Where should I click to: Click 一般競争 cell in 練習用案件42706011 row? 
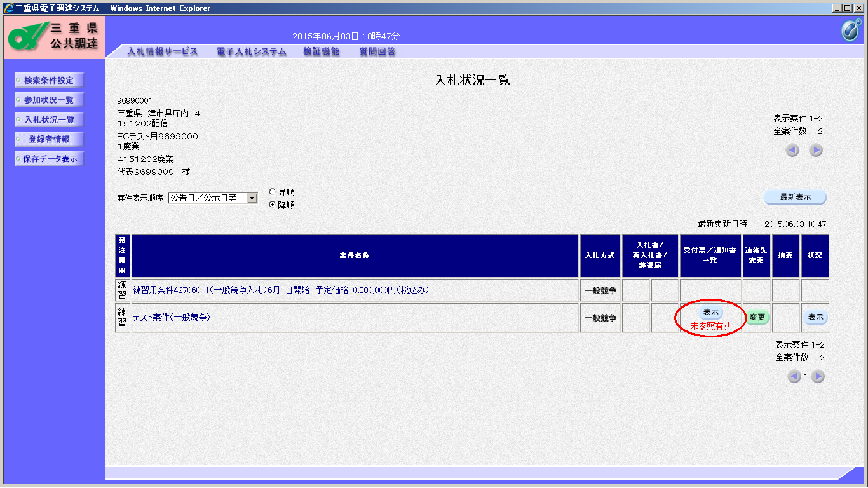click(x=600, y=290)
